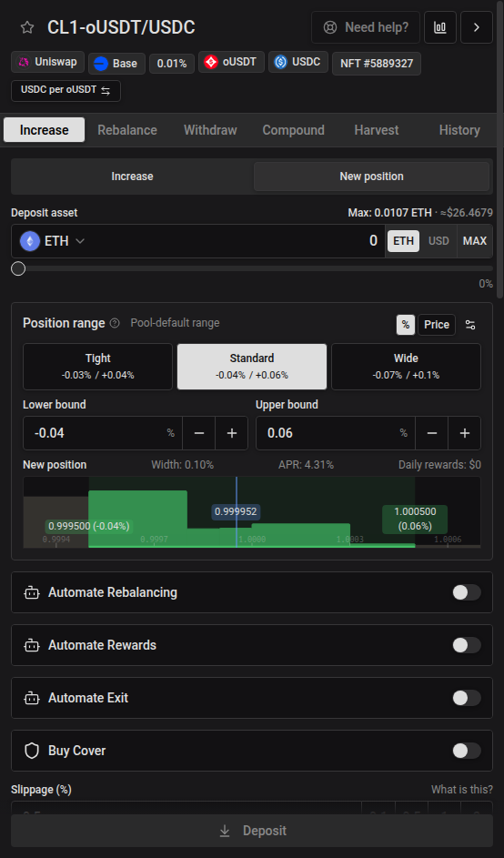Click the 0.999500 lower range marker

click(88, 526)
